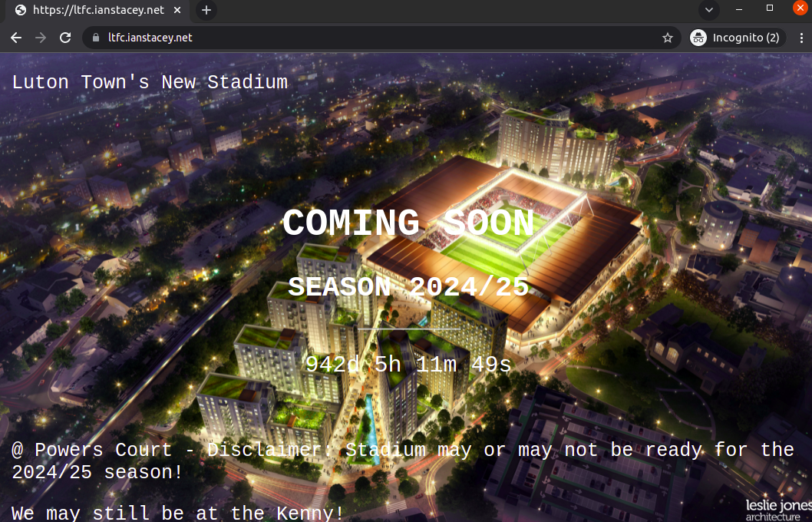
Task: Expand the tab search dropdown
Action: [708, 9]
